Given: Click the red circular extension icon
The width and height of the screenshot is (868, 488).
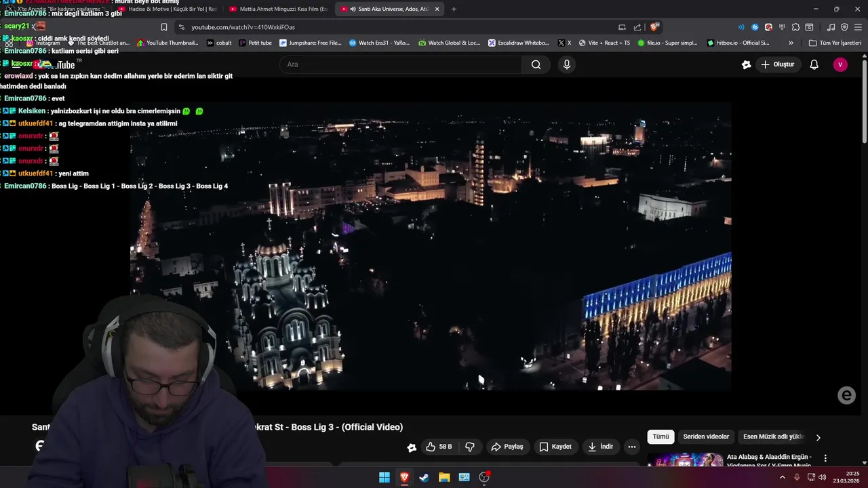Looking at the screenshot, I should pos(768,27).
